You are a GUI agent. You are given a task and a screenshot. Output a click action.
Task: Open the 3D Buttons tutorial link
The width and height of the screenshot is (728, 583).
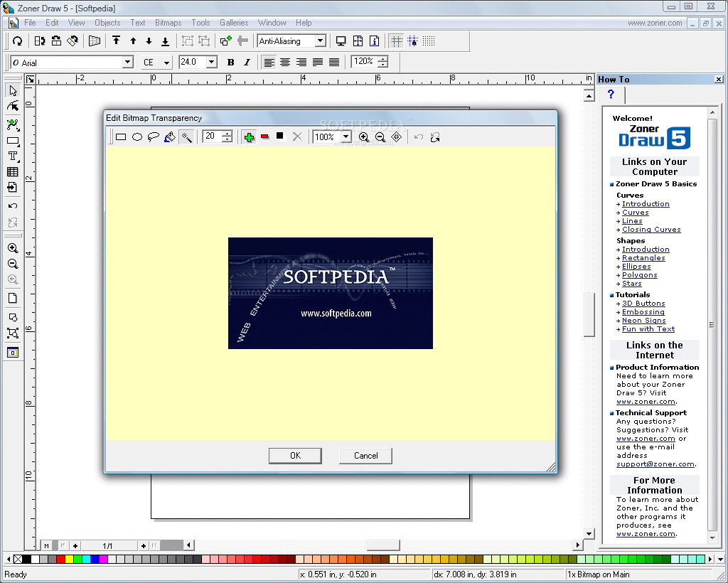643,303
